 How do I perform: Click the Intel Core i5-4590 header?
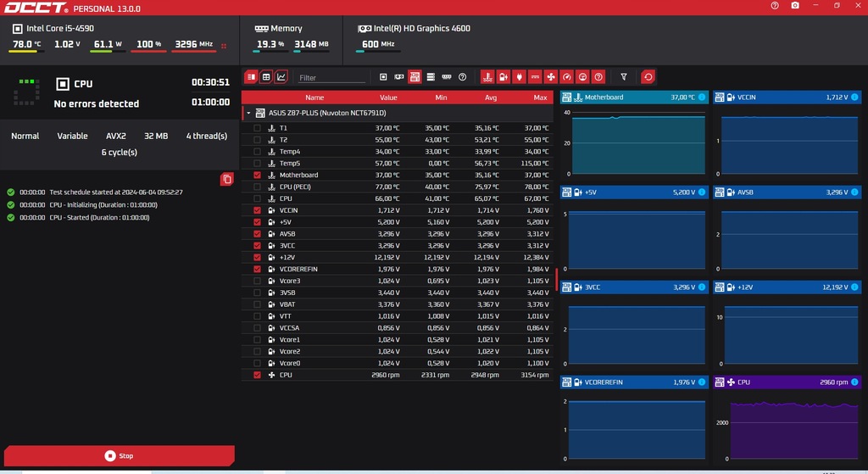click(60, 28)
